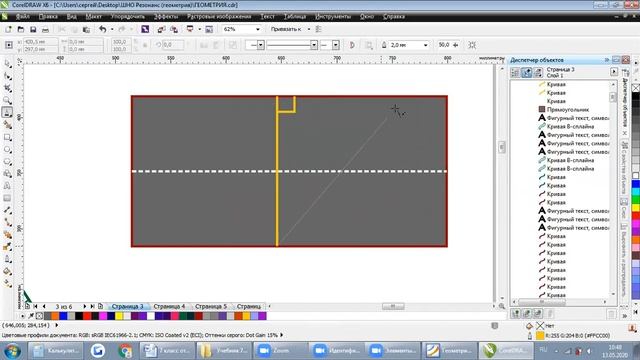Pick the yellow swatch in document palette
640x360 pixels.
(x=119, y=316)
